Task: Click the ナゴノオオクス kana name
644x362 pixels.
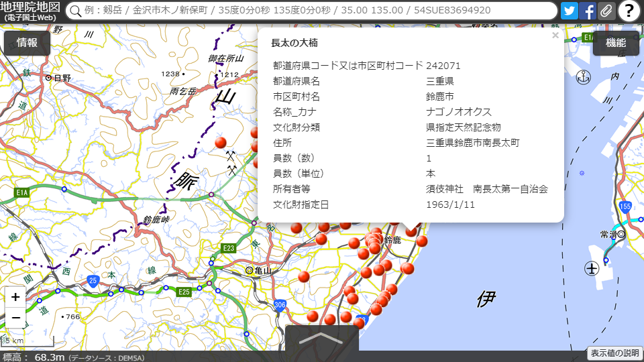Action: 459,112
